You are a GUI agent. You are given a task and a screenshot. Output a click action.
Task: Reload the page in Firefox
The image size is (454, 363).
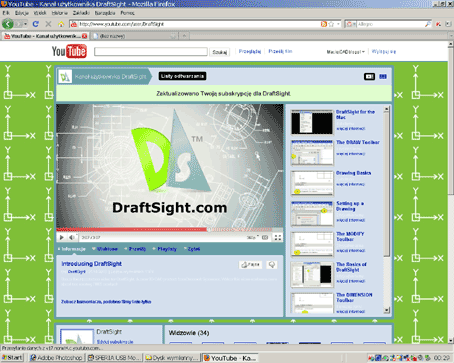[x=36, y=24]
